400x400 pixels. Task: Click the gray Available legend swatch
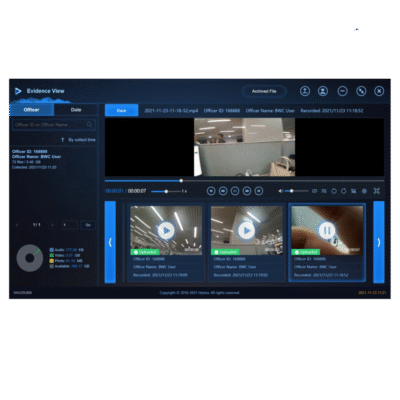tap(52, 266)
